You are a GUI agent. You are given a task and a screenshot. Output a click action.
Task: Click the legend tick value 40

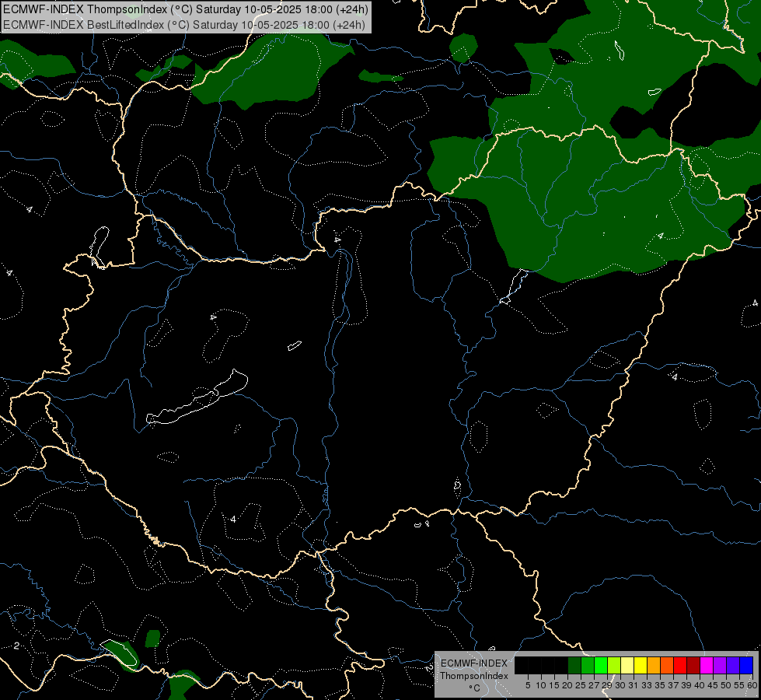(x=700, y=685)
